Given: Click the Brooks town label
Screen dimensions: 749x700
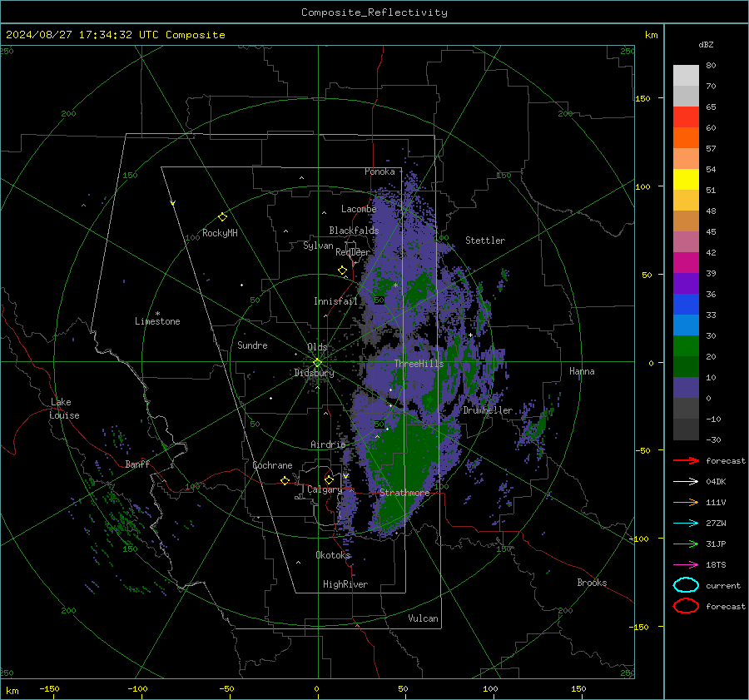Looking at the screenshot, I should pyautogui.click(x=592, y=583).
